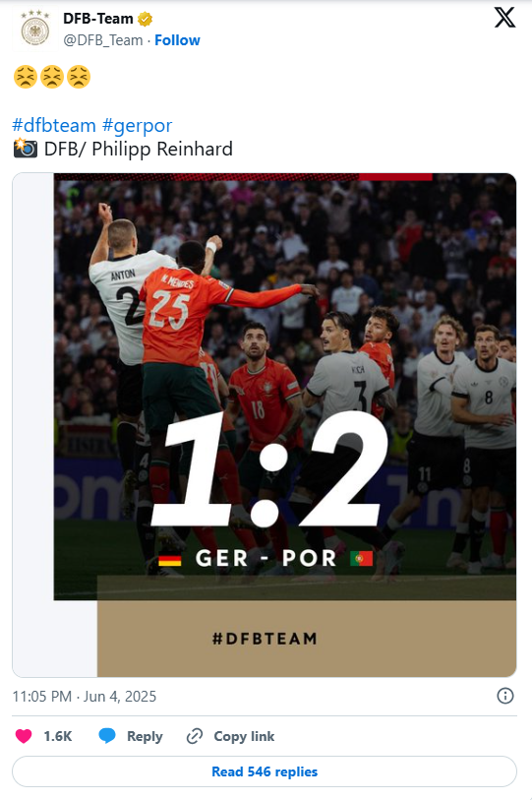Open the DFB-Team profile avatar

click(x=34, y=30)
